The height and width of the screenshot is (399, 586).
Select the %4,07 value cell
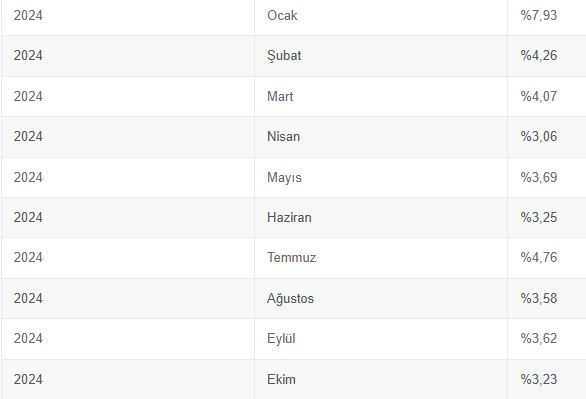point(547,96)
